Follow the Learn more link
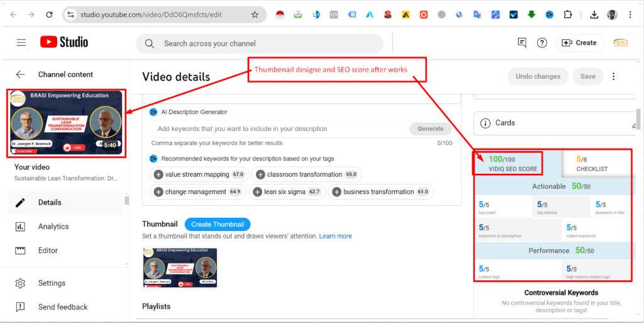This screenshot has height=323, width=644. pyautogui.click(x=335, y=236)
